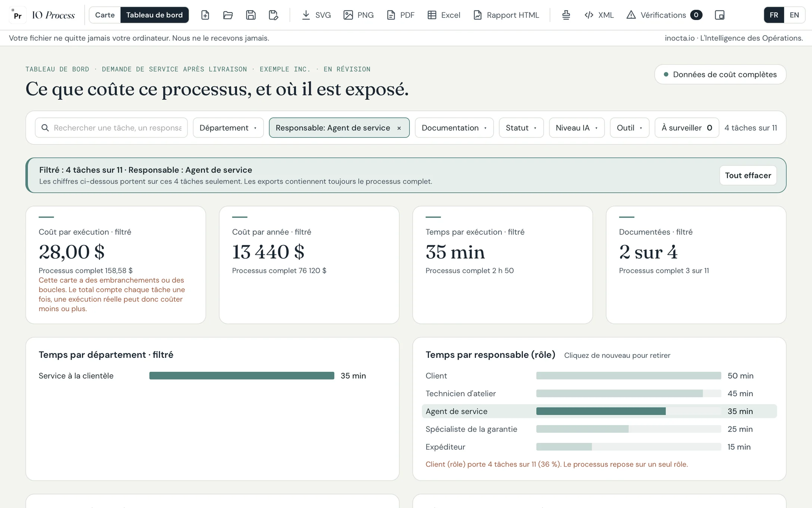Switch language to FR
The height and width of the screenshot is (508, 812).
point(774,15)
